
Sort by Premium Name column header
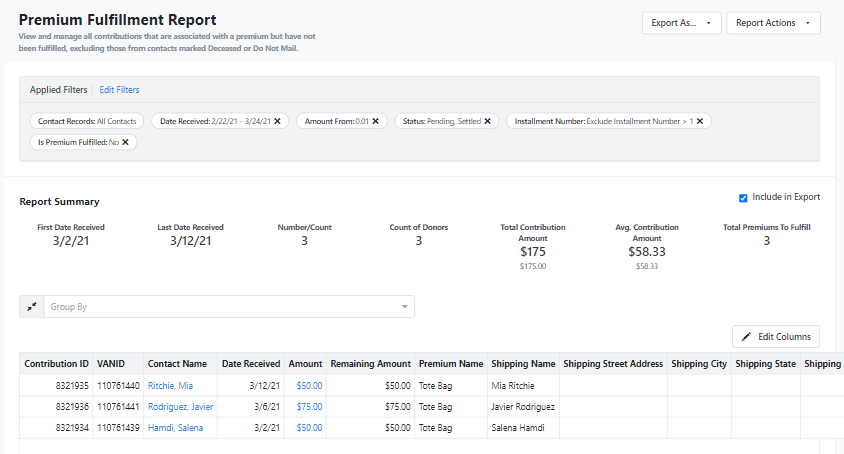451,364
